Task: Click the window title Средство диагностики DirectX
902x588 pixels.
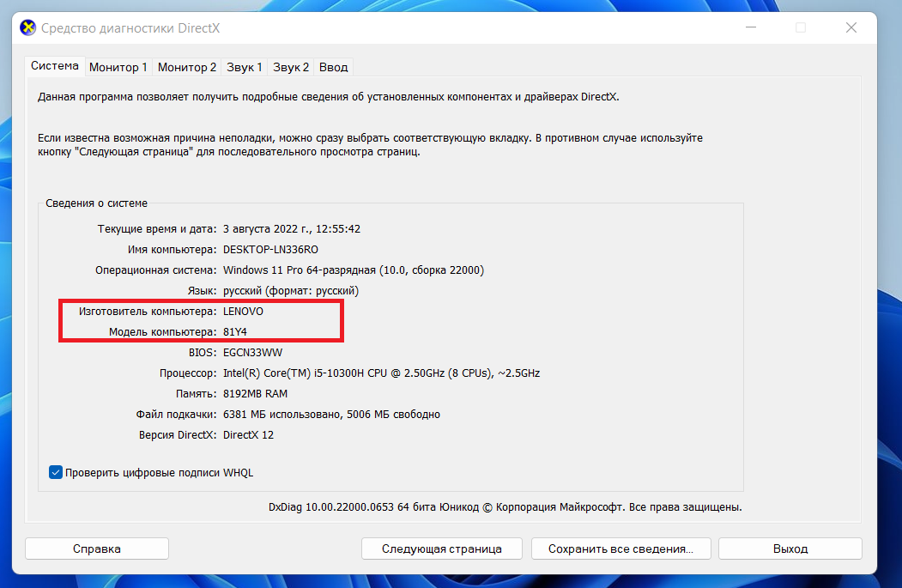Action: click(130, 28)
